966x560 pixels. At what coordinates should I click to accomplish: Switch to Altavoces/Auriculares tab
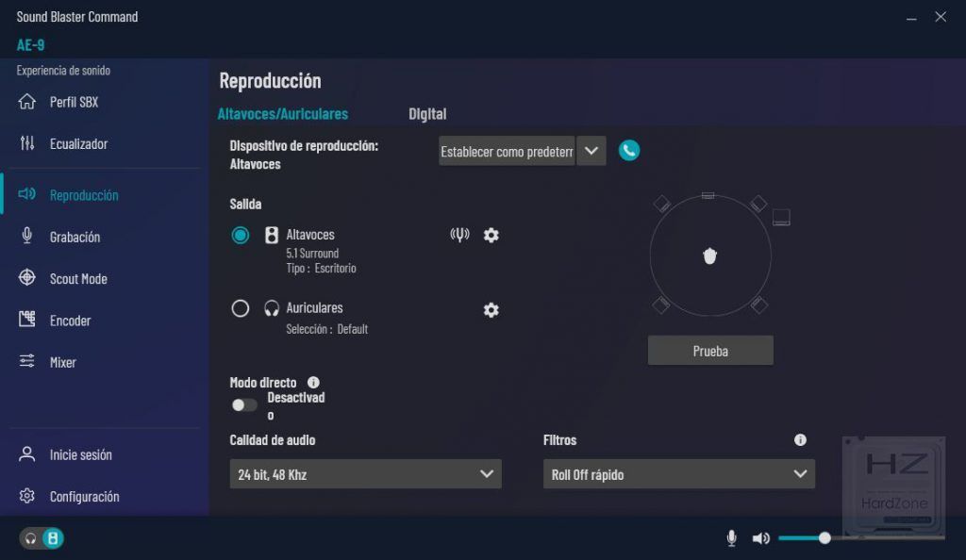[283, 114]
